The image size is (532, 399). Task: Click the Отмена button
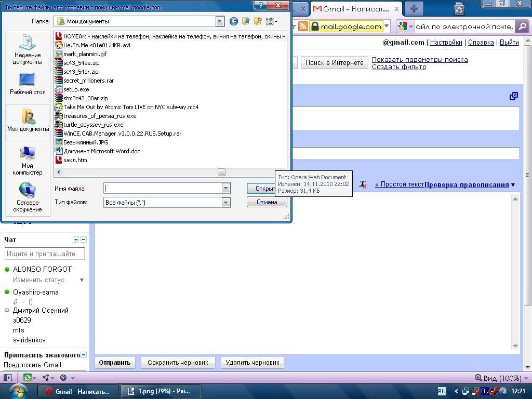(267, 202)
